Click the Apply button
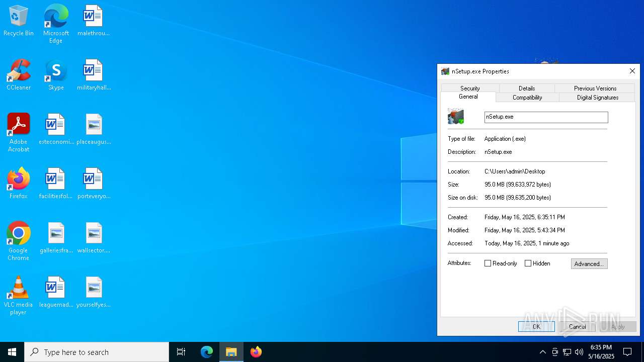This screenshot has width=644, height=362. click(618, 327)
